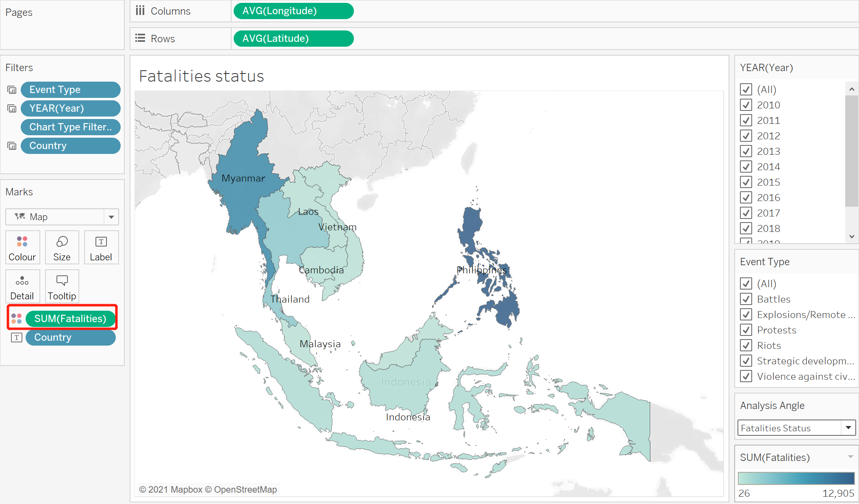
Task: Open the Label marks card
Action: [x=101, y=247]
